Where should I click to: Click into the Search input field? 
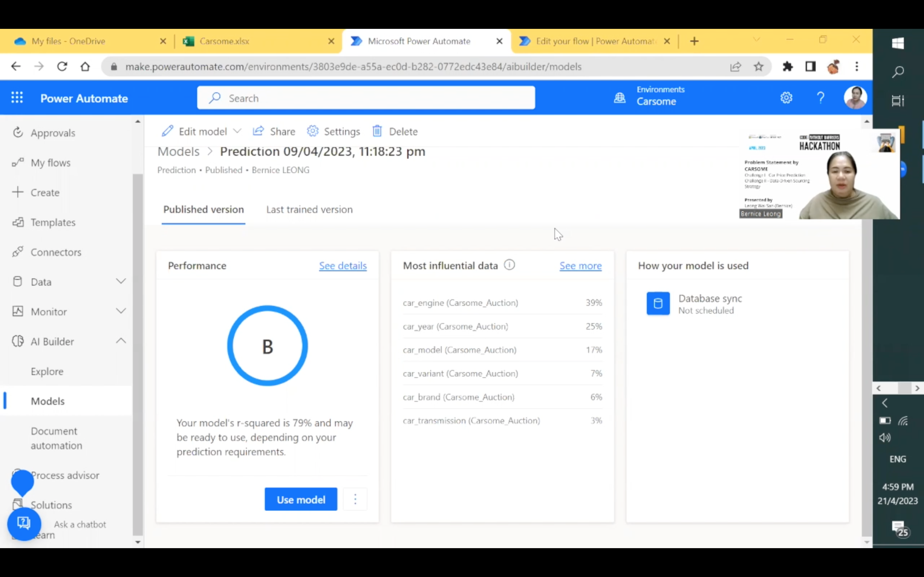point(366,98)
